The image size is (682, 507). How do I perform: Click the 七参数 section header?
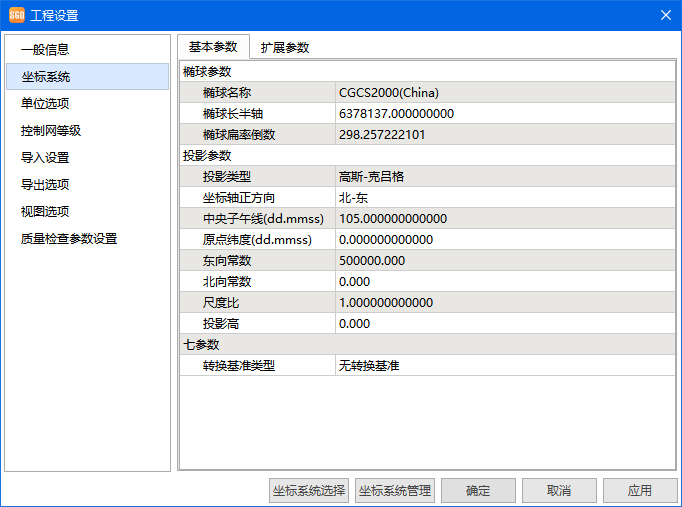(428, 344)
